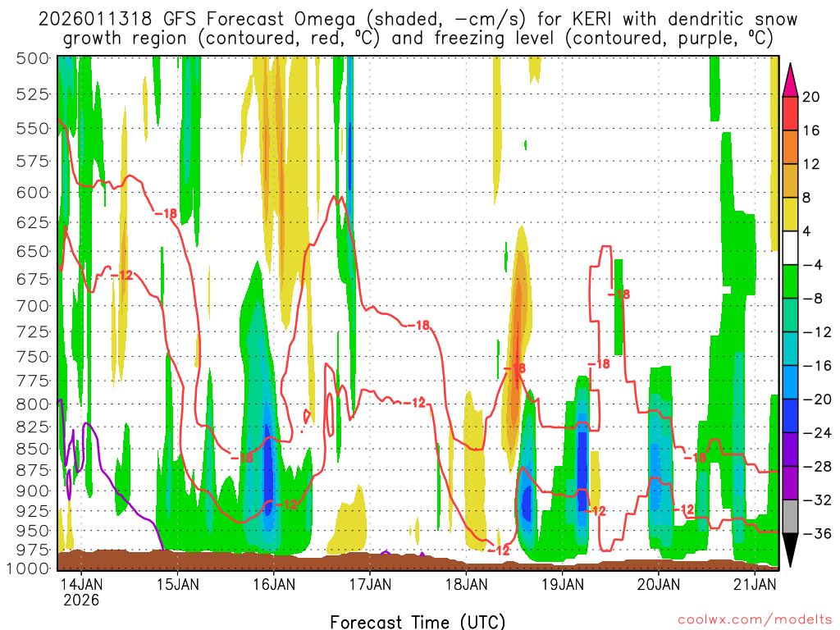The height and width of the screenshot is (630, 840).
Task: Select the 17JAN label on the time axis
Action: pyautogui.click(x=370, y=584)
